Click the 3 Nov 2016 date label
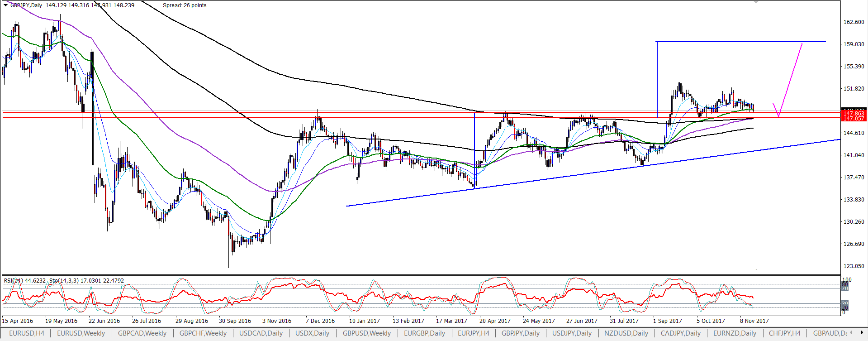This screenshot has width=868, height=341. click(x=277, y=321)
